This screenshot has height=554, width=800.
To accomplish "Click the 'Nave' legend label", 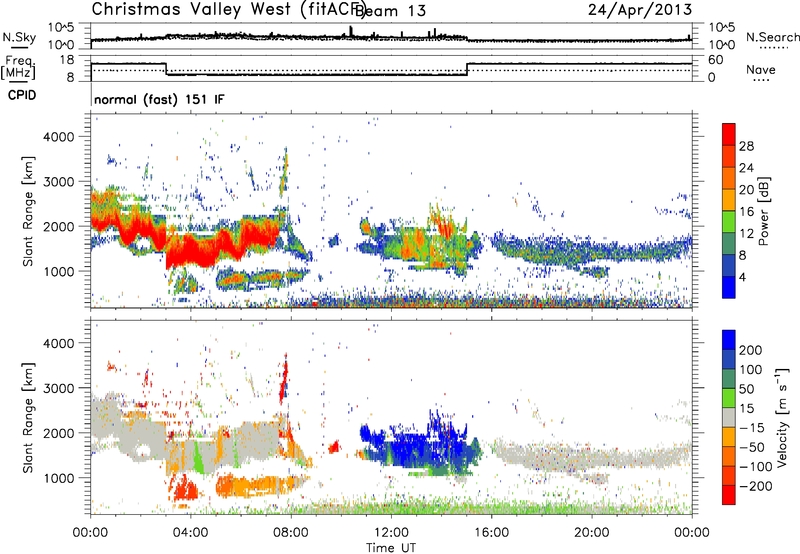I will 761,70.
